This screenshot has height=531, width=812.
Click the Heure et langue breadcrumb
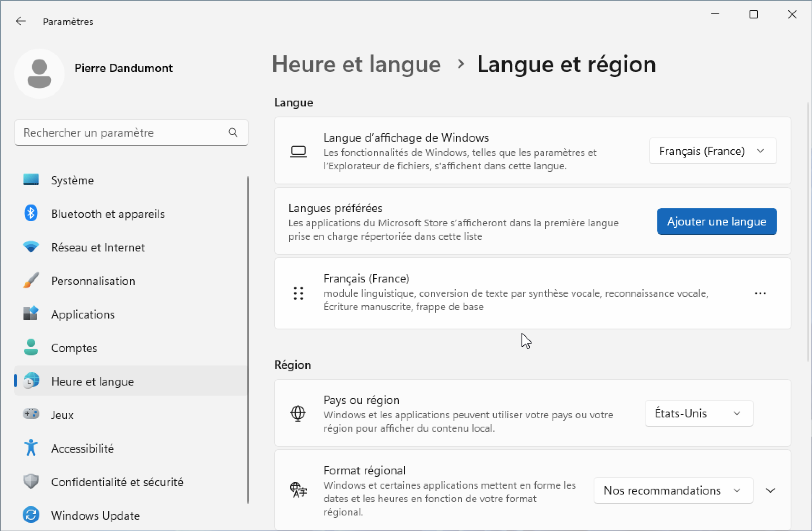[x=356, y=65]
